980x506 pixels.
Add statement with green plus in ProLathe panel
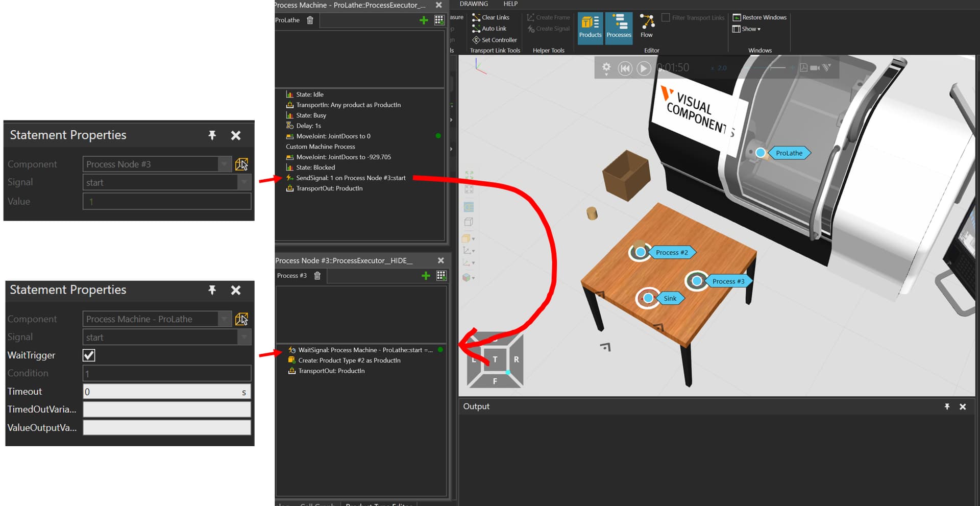[423, 20]
